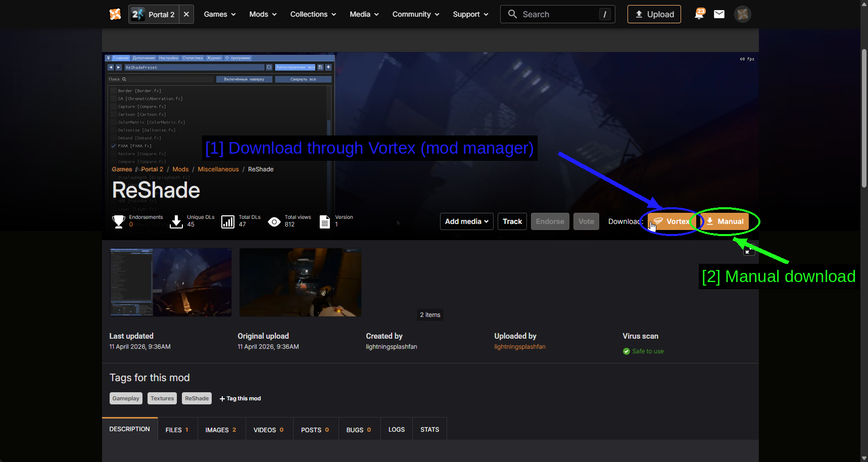Expand the Mods menu
Image resolution: width=868 pixels, height=462 pixels.
coord(263,14)
